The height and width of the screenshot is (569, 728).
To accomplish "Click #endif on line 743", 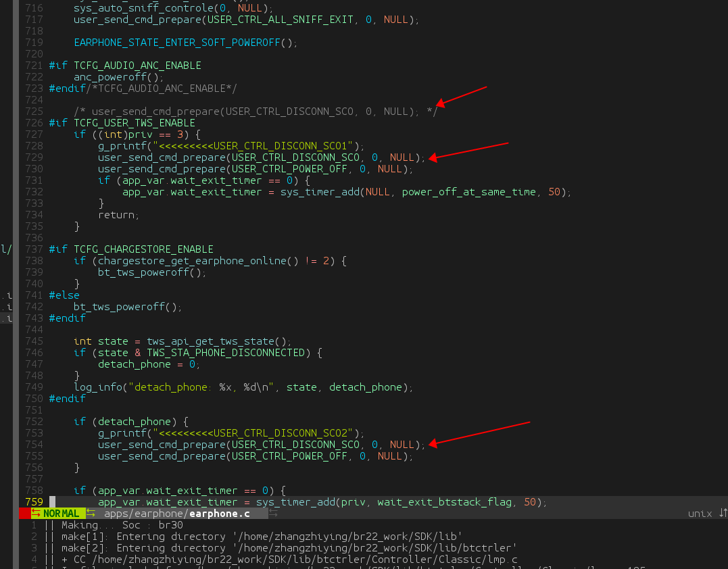I will 68,318.
